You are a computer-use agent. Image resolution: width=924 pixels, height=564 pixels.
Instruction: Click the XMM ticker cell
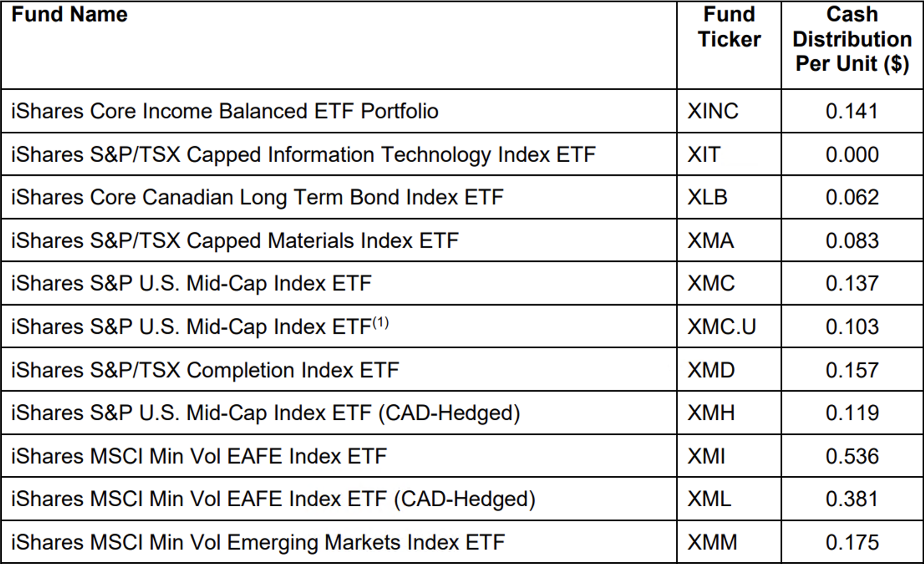pyautogui.click(x=713, y=543)
